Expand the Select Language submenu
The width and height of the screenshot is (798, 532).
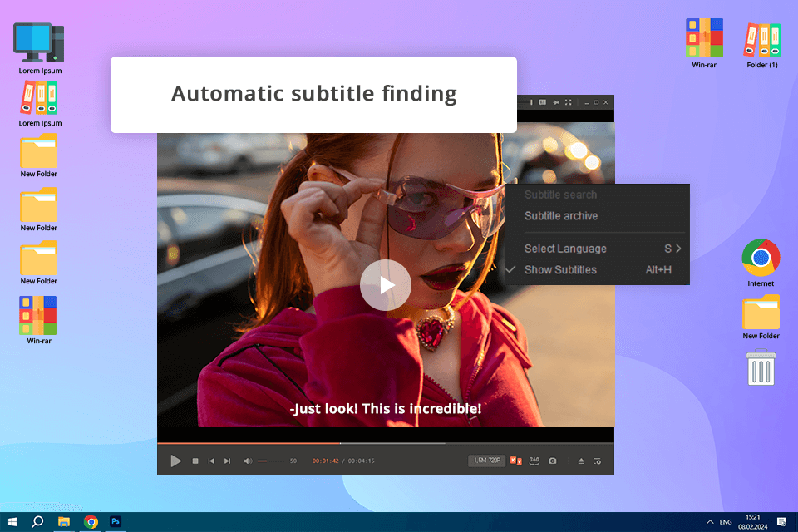pos(598,249)
